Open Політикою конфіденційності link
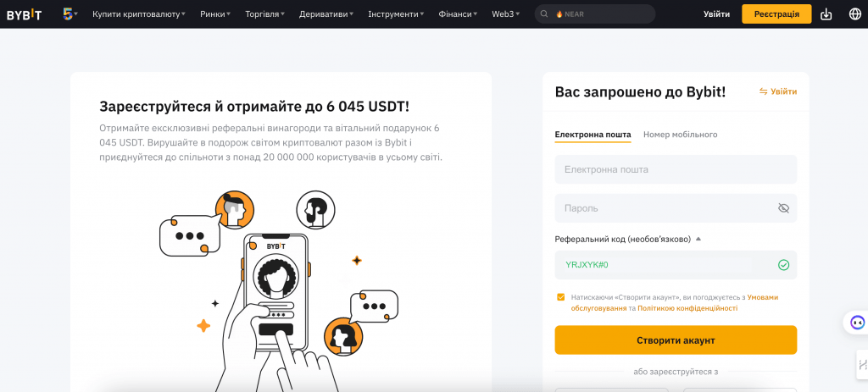This screenshot has height=392, width=868. 687,308
